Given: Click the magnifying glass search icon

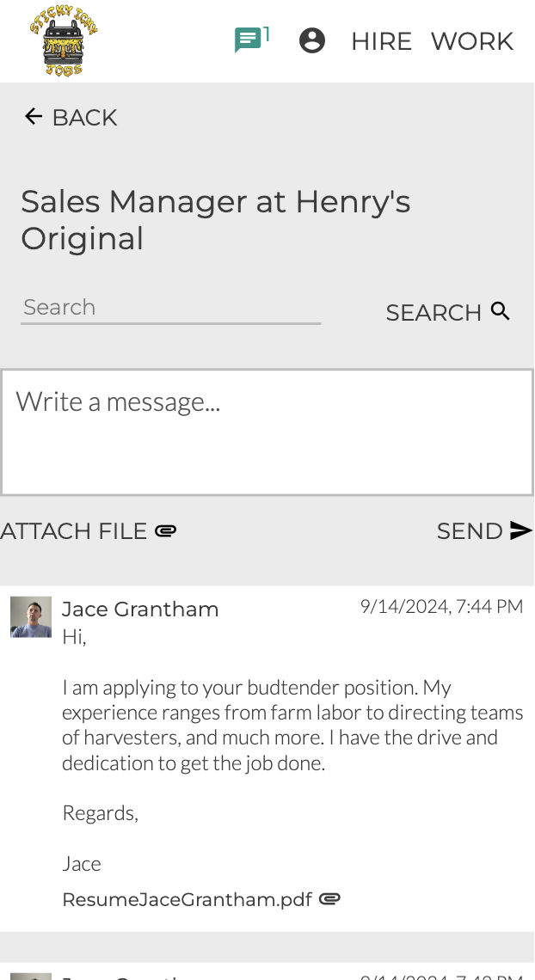Looking at the screenshot, I should tap(501, 311).
